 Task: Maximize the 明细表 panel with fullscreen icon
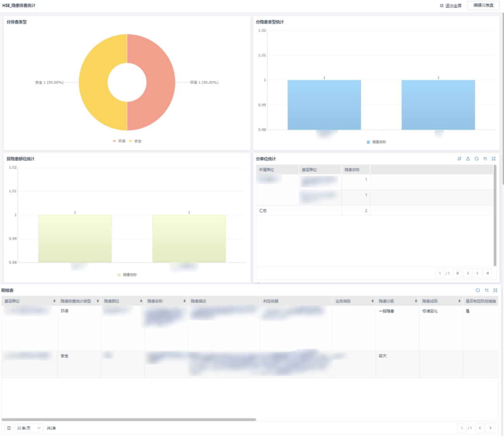[495, 290]
